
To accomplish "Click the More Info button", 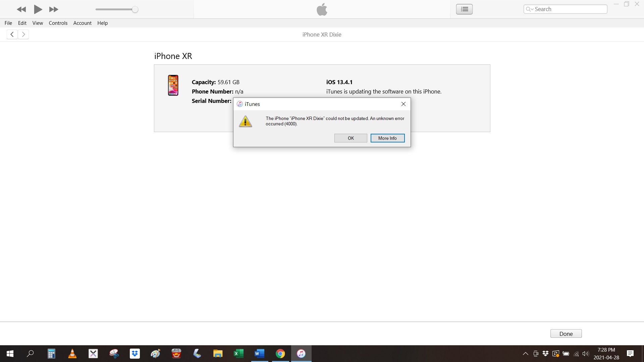I will [387, 138].
